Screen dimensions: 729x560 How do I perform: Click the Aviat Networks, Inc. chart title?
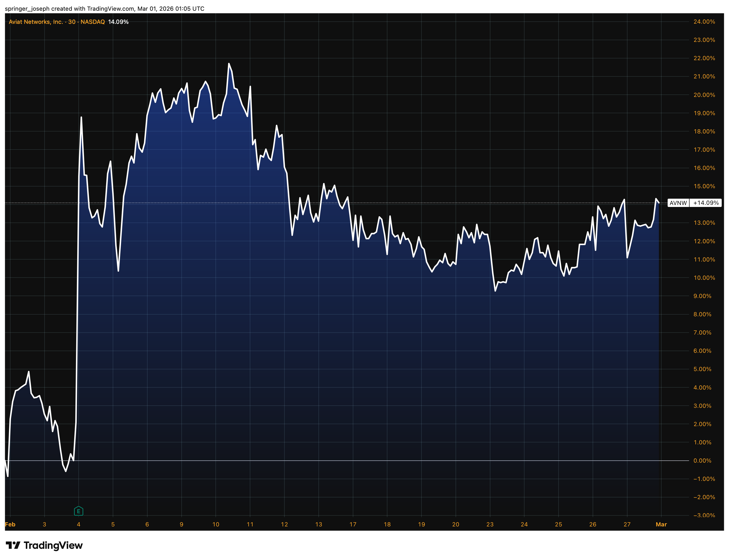point(36,22)
